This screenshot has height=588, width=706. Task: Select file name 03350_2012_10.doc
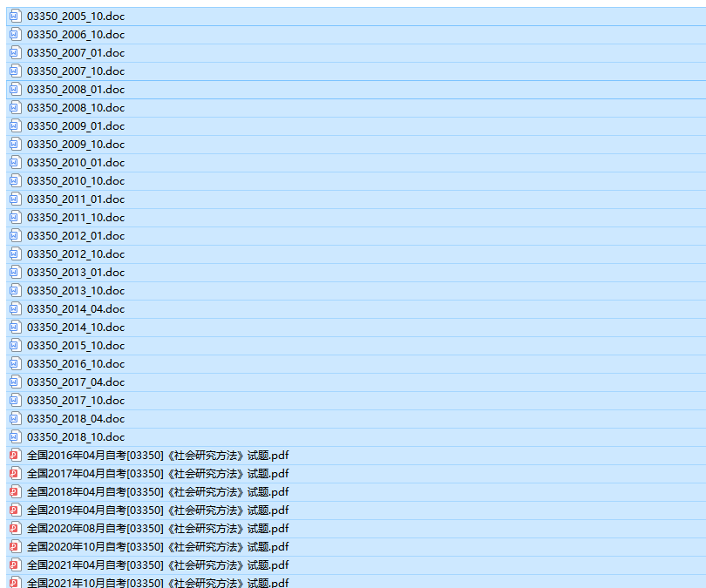[76, 254]
